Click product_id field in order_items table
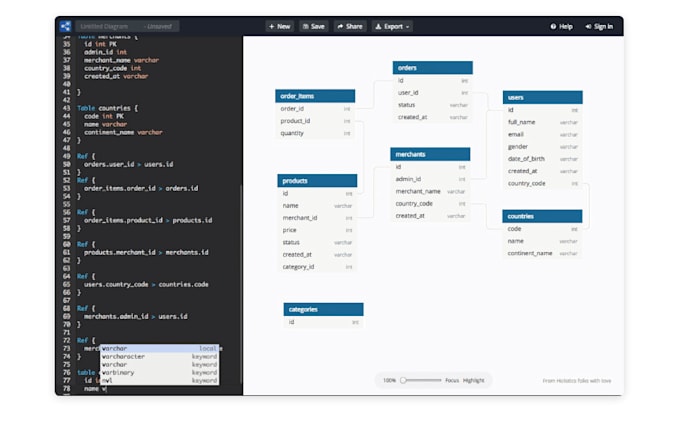The height and width of the screenshot is (422, 680). pyautogui.click(x=315, y=121)
